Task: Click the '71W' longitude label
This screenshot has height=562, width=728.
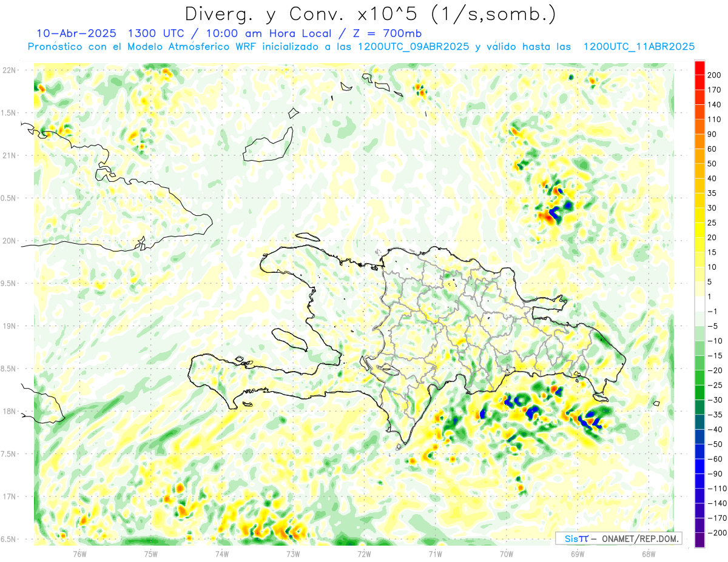Action: 434,553
